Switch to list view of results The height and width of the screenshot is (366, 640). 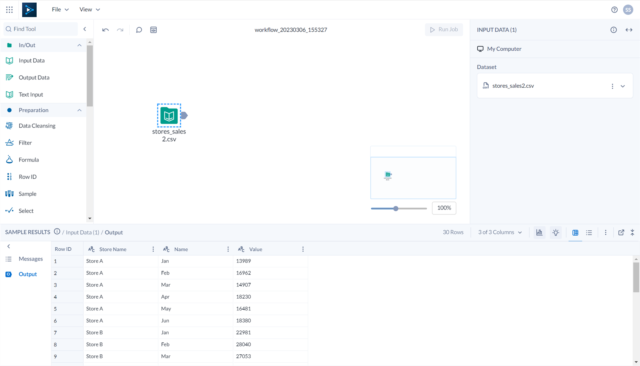tap(589, 233)
